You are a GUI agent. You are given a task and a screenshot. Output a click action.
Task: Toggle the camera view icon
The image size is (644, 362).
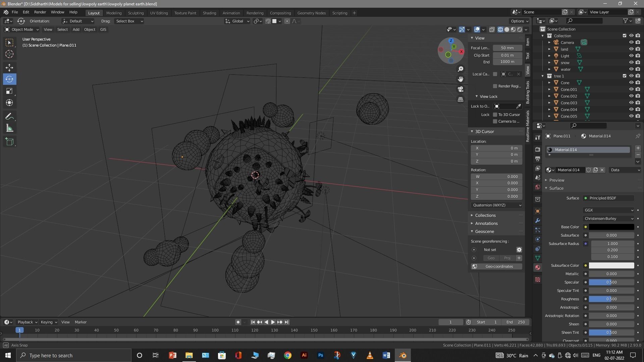(461, 89)
